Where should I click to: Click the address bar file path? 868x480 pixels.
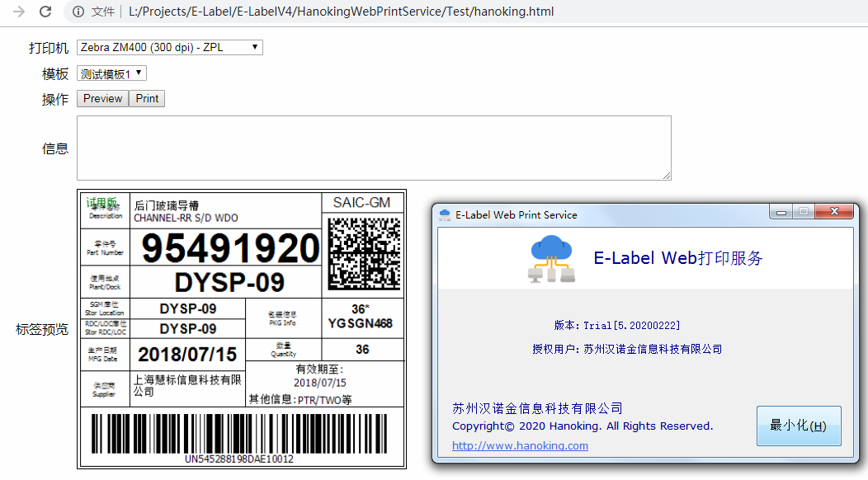point(341,12)
